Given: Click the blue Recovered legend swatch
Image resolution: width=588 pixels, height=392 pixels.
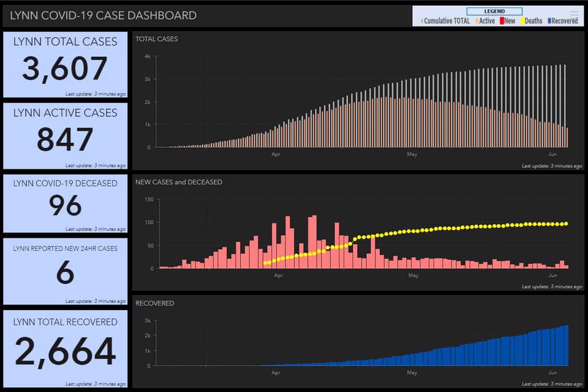Looking at the screenshot, I should pos(548,21).
